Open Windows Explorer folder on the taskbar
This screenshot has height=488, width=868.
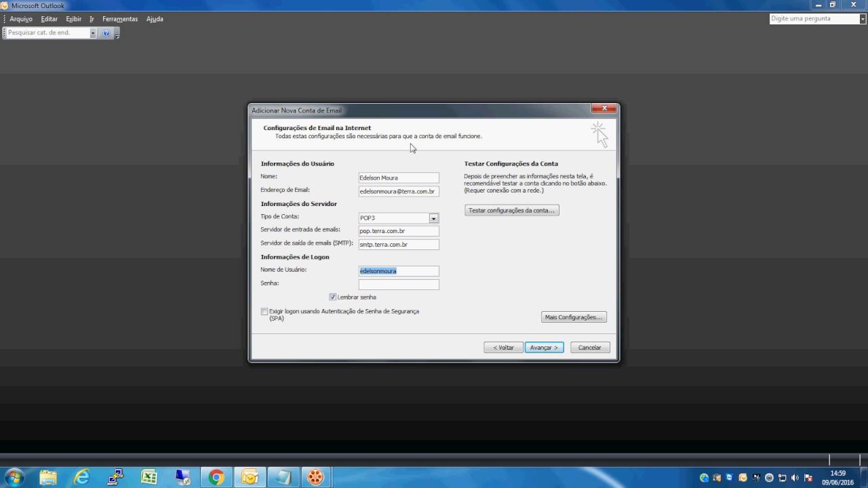click(x=48, y=477)
